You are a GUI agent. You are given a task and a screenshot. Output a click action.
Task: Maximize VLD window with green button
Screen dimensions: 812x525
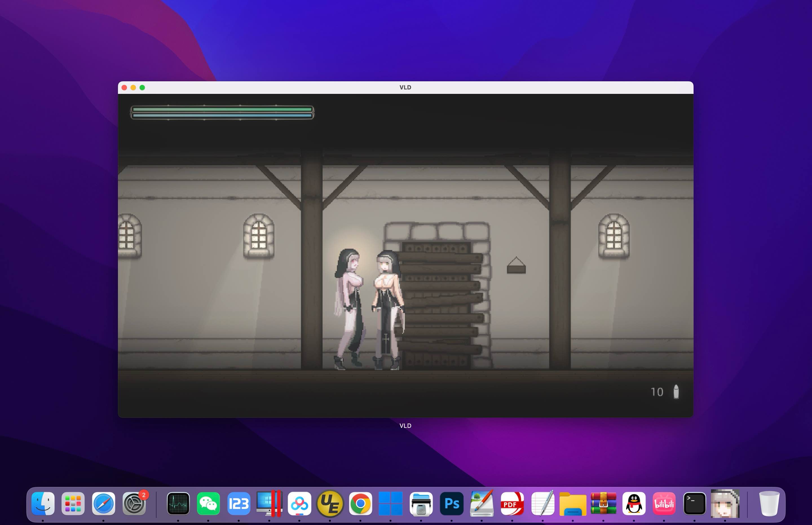(142, 88)
